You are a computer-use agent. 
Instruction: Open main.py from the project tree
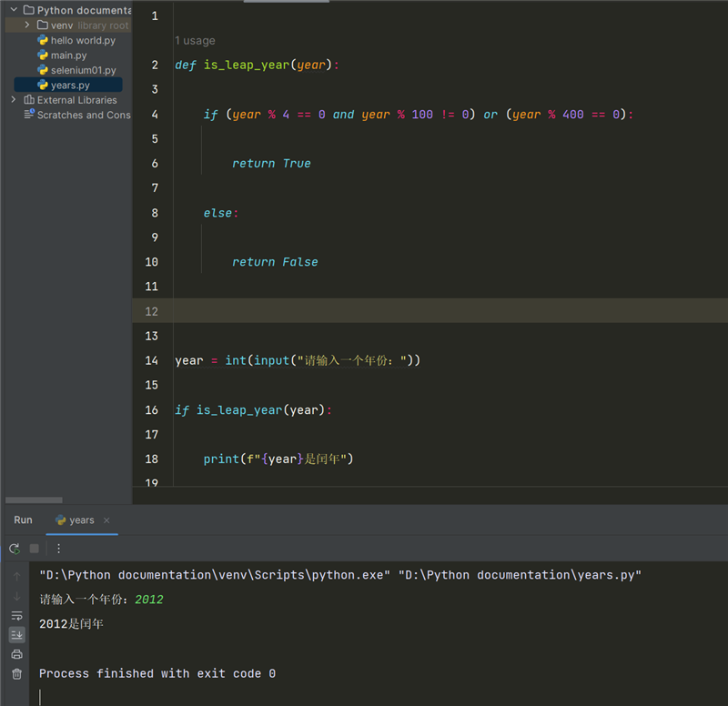(68, 55)
